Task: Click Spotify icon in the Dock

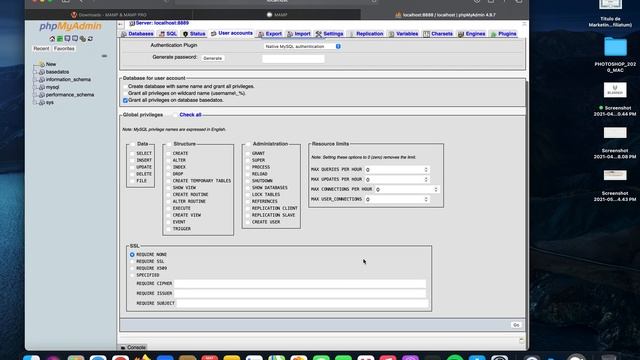Action: click(455, 358)
